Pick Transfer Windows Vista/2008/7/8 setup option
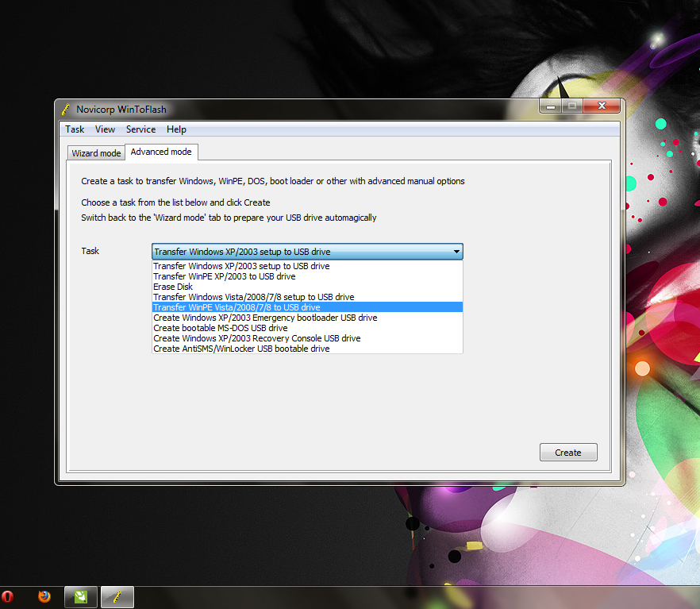The width and height of the screenshot is (700, 609). 307,297
